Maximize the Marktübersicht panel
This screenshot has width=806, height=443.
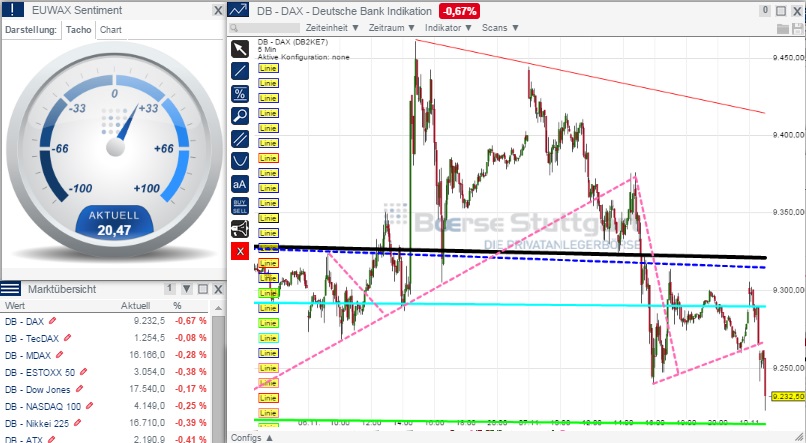click(x=203, y=289)
